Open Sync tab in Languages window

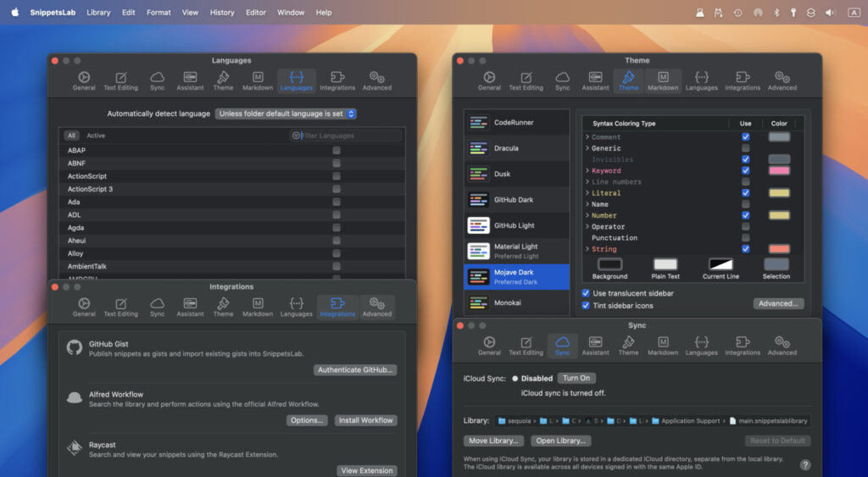(157, 80)
